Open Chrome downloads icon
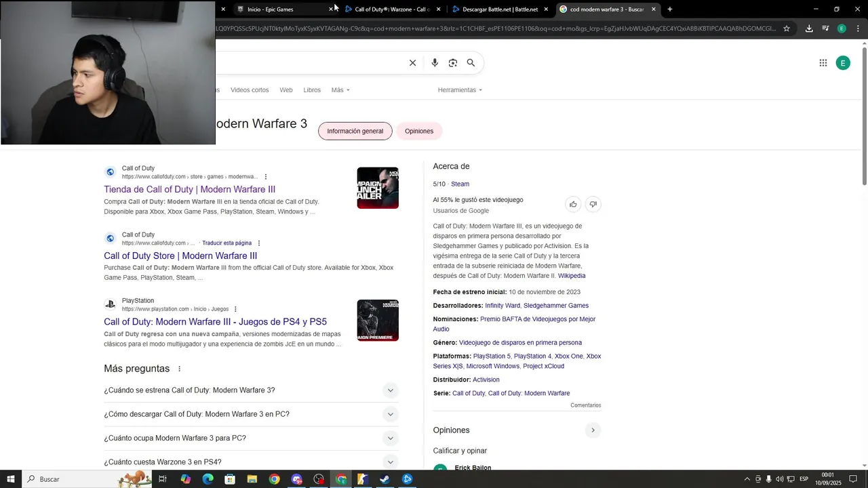Image resolution: width=868 pixels, height=488 pixels. (x=809, y=28)
